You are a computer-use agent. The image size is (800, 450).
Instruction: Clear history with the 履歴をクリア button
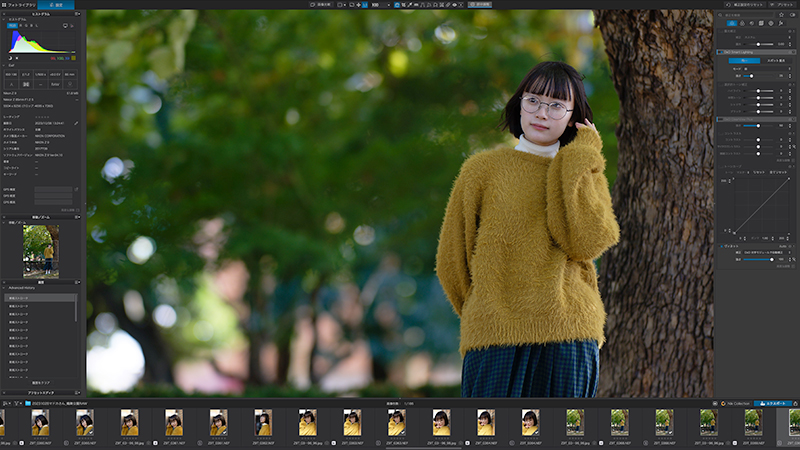41,383
